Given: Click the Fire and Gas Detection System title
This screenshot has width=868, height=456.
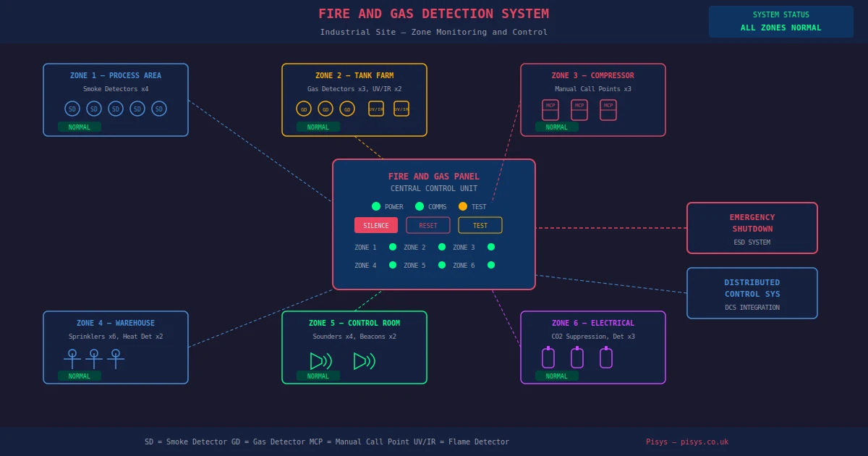Looking at the screenshot, I should point(434,14).
